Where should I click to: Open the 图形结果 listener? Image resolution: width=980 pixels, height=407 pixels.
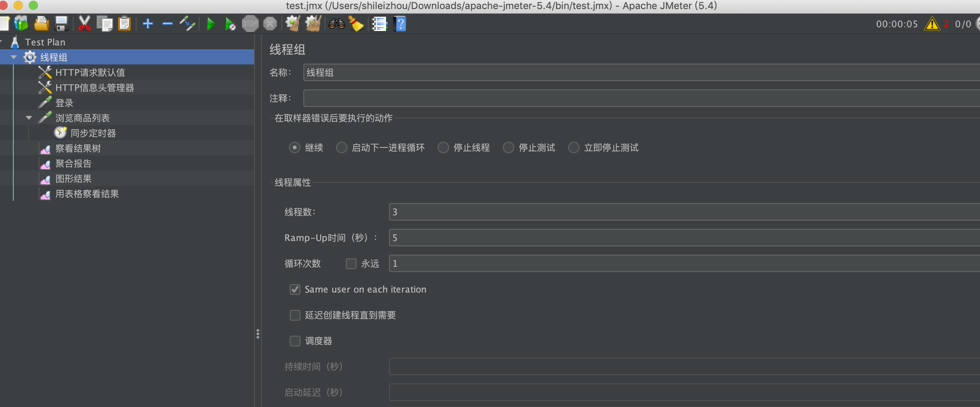[x=73, y=178]
